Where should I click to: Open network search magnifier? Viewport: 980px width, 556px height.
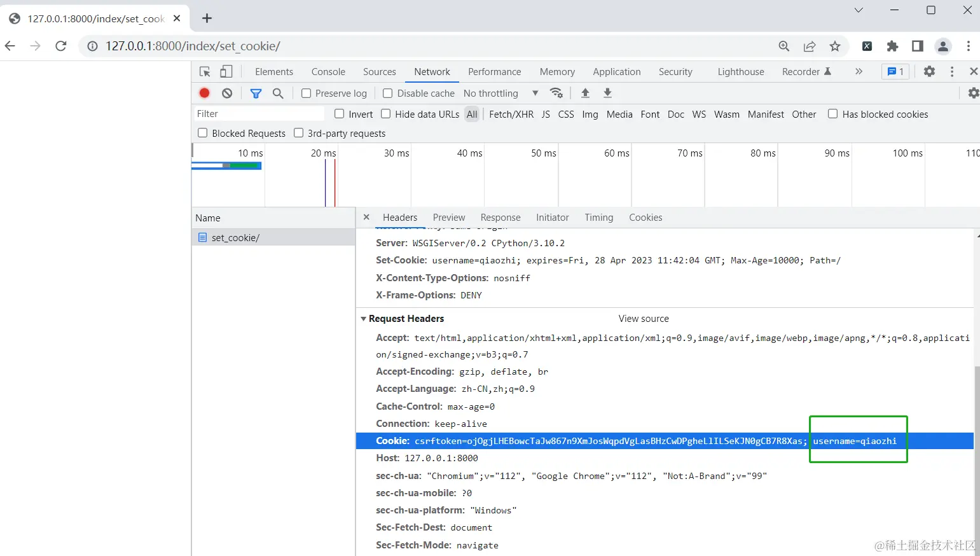278,94
